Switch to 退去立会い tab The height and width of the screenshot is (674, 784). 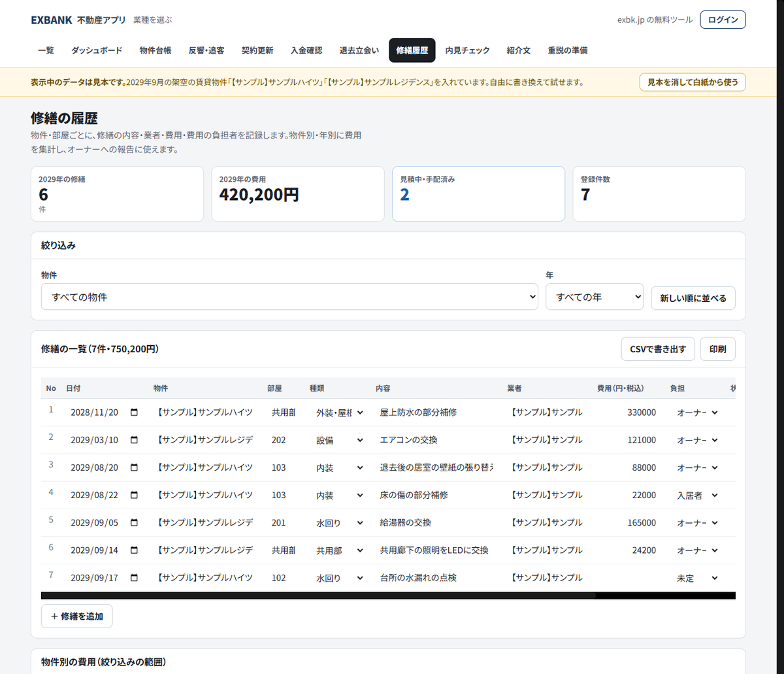coord(359,50)
